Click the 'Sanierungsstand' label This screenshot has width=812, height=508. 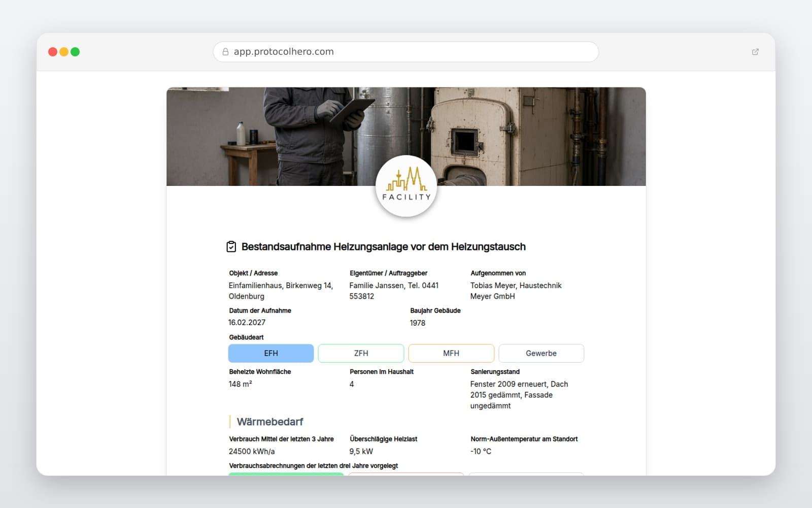click(495, 372)
